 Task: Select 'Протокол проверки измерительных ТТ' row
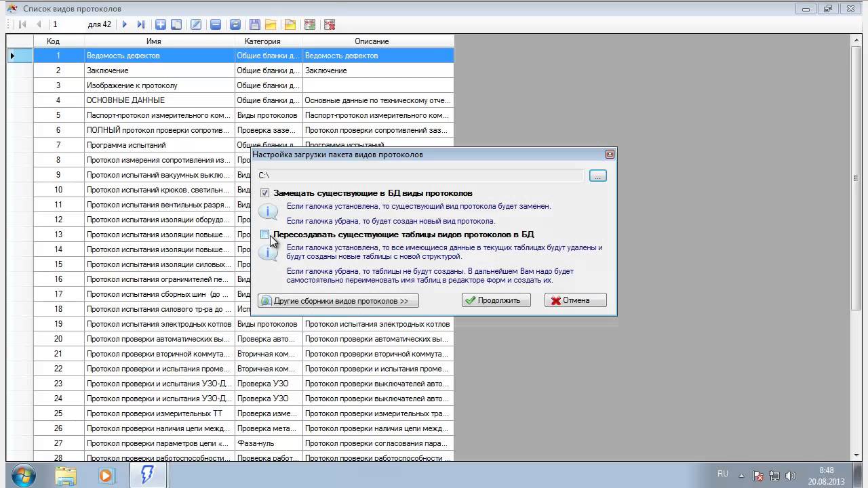click(x=159, y=413)
